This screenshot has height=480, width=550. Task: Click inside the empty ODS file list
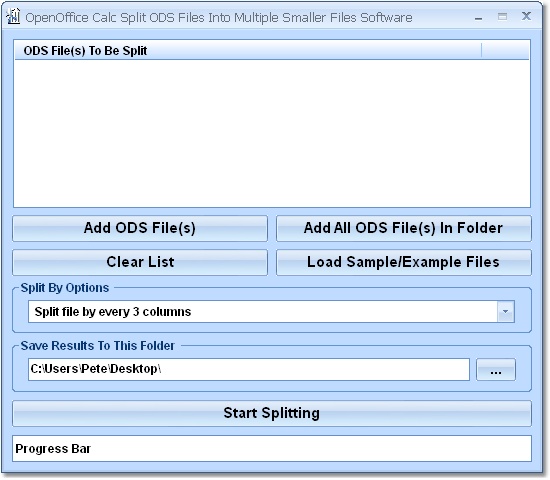point(272,133)
